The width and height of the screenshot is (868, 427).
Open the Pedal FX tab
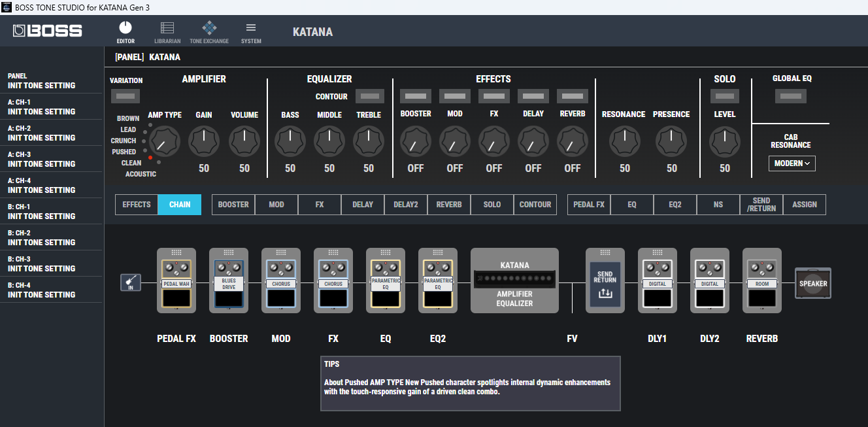pyautogui.click(x=589, y=205)
